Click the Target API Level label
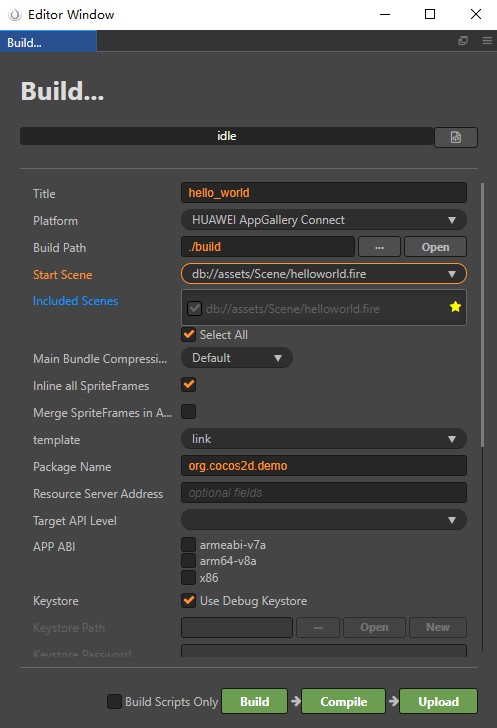 pyautogui.click(x=75, y=521)
